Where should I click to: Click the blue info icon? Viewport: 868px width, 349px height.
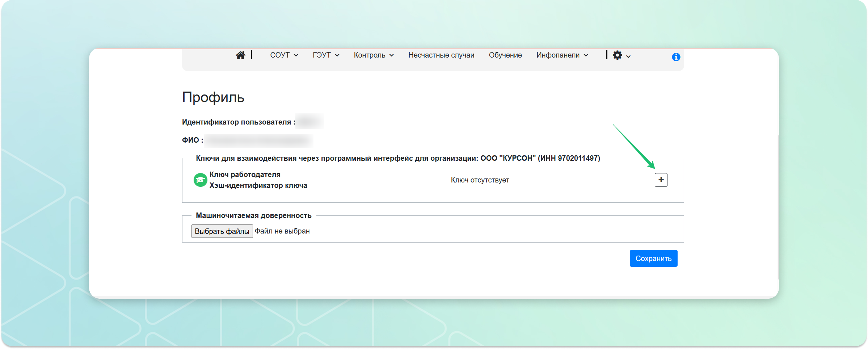pyautogui.click(x=676, y=57)
